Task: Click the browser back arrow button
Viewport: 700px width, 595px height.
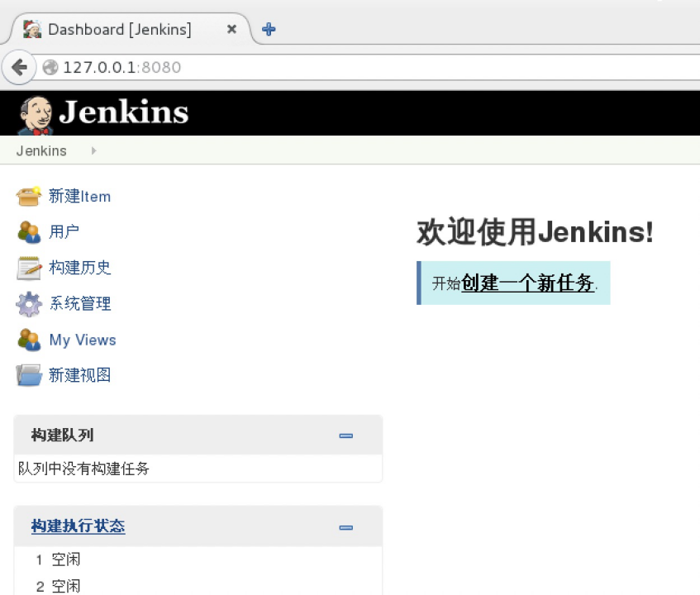Action: [x=19, y=68]
